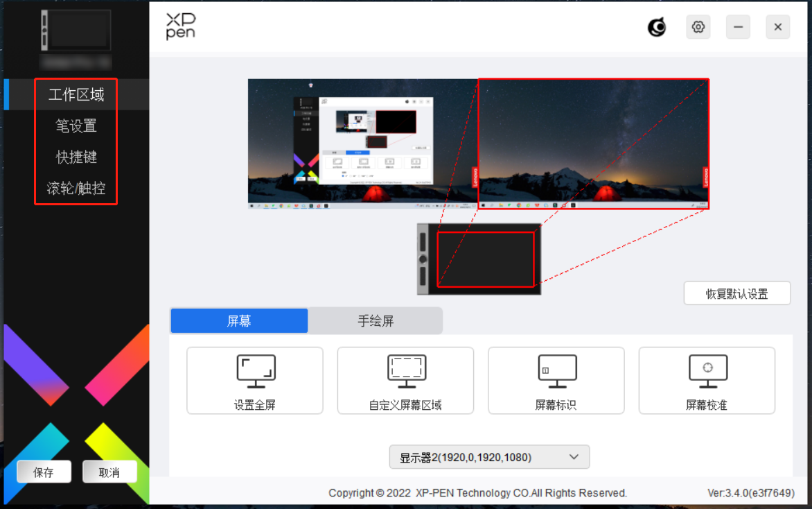The width and height of the screenshot is (812, 509).
Task: Click the tablet device thumbnail in sidebar
Action: tap(76, 31)
